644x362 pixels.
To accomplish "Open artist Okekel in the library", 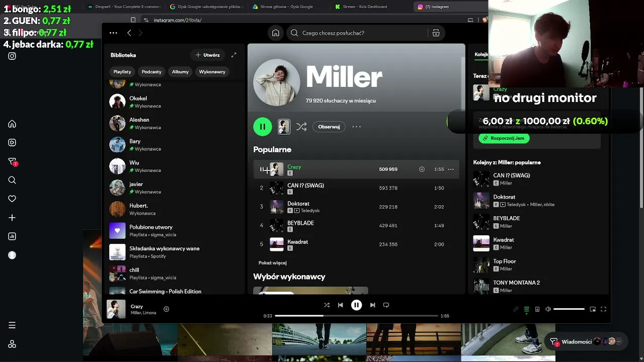I will point(173,102).
